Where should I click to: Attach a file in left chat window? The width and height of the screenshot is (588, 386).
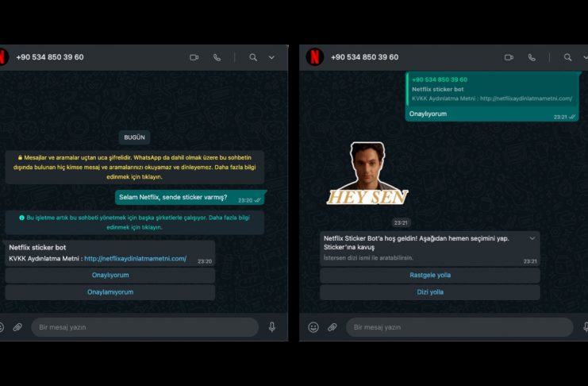tap(17, 327)
